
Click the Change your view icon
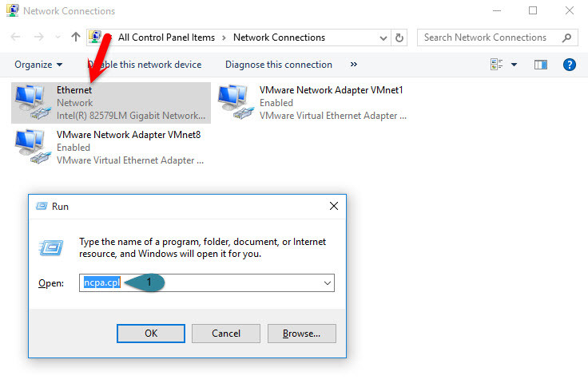(496, 65)
